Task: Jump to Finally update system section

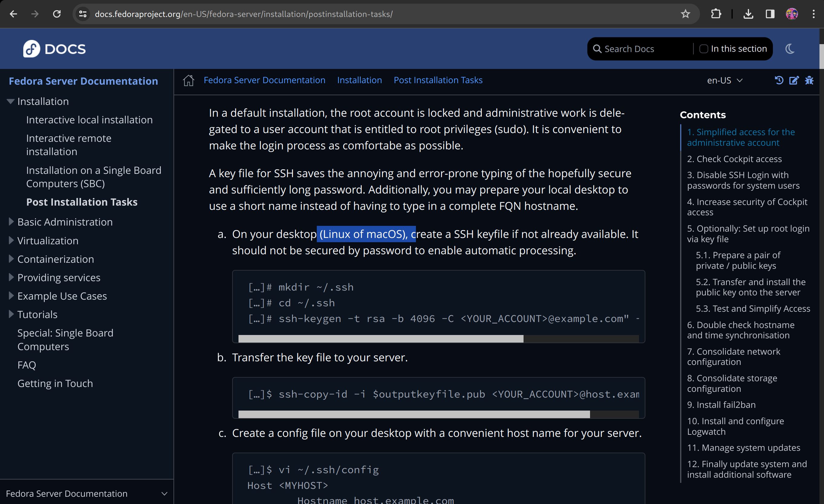Action: pyautogui.click(x=747, y=469)
